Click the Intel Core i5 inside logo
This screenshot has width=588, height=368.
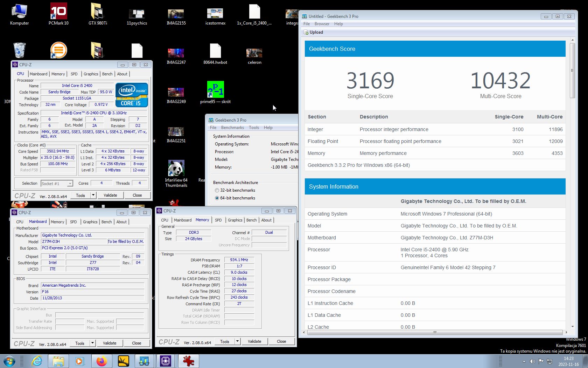[x=132, y=95]
